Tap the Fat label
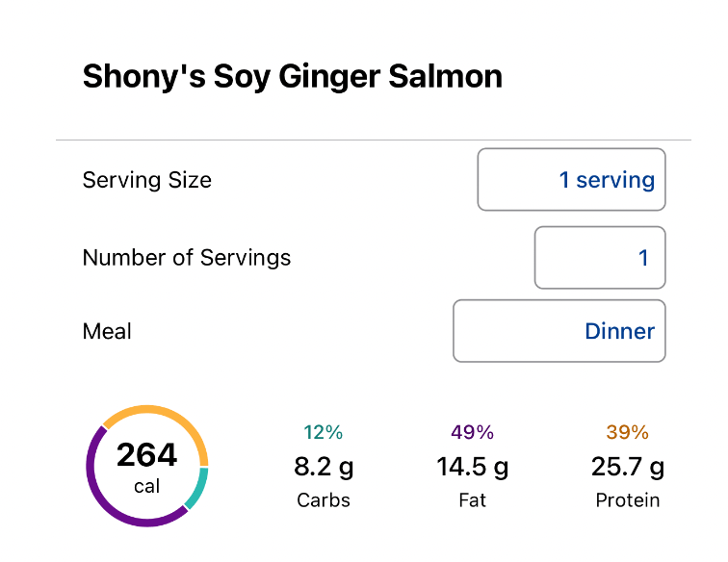 coord(472,500)
